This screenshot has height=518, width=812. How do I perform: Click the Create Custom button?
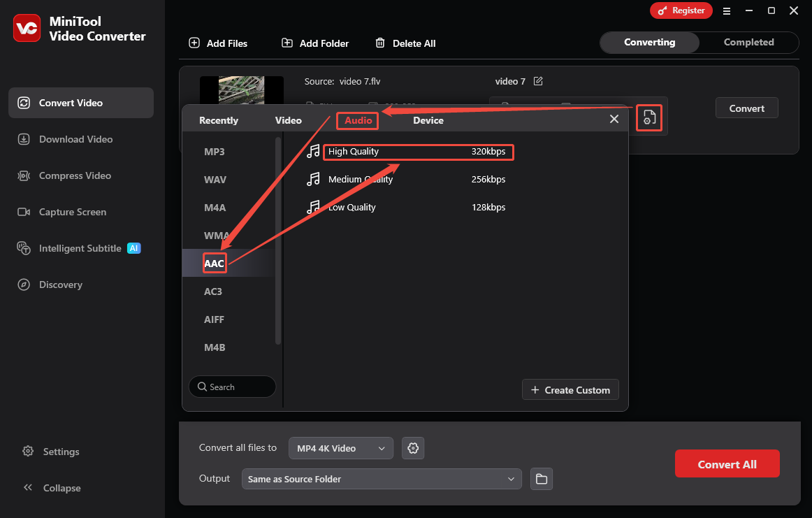570,389
